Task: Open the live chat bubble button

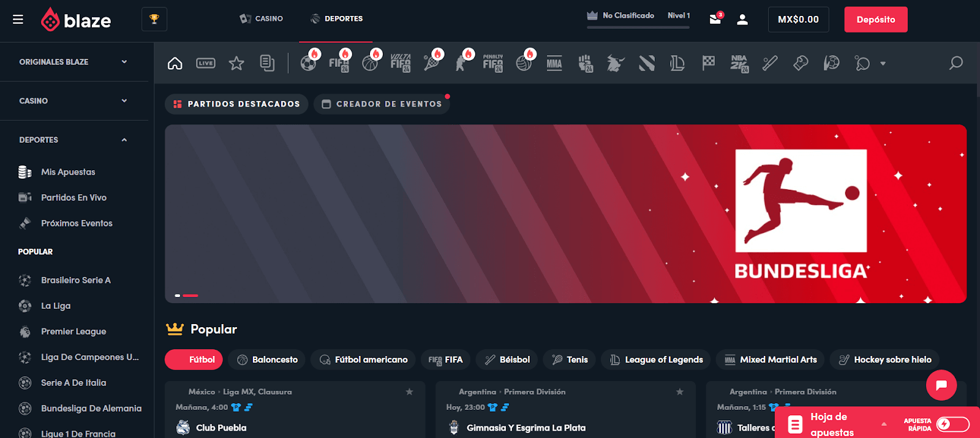Action: click(941, 385)
